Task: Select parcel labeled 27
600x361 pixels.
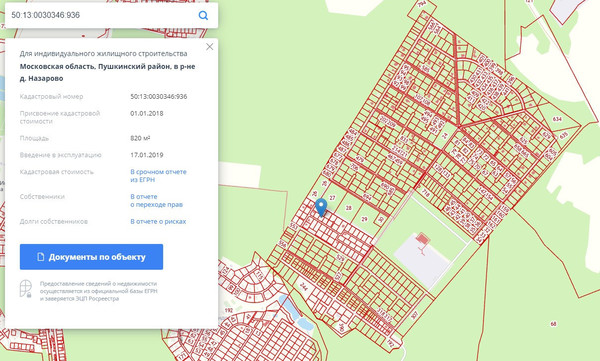Action: 332,198
